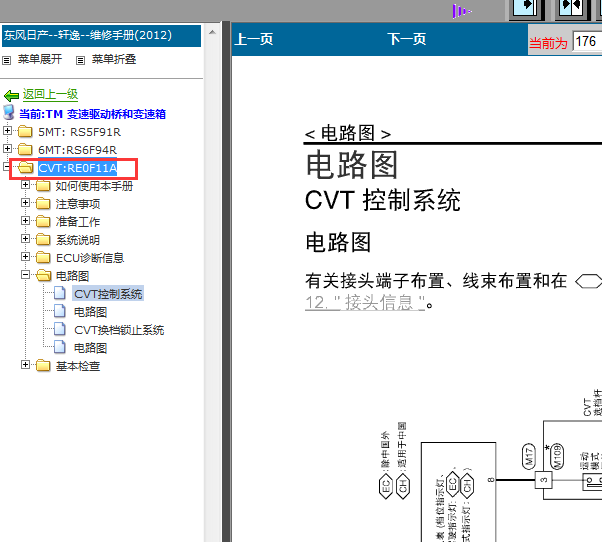Viewport: 602px width, 542px height.
Task: Select the CVT:RE0F11A tree item
Action: coord(78,168)
